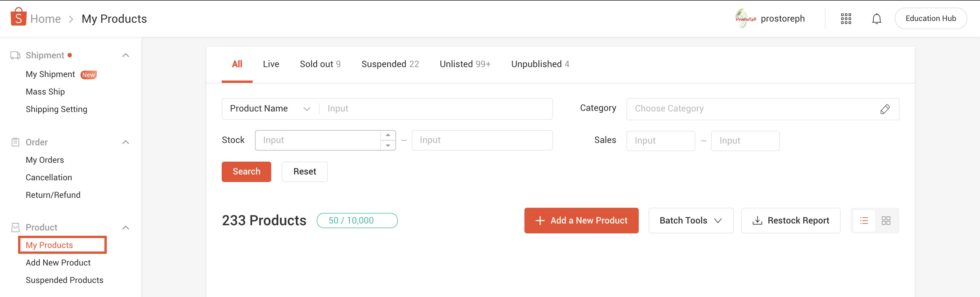Click Add a New Product button

581,221
